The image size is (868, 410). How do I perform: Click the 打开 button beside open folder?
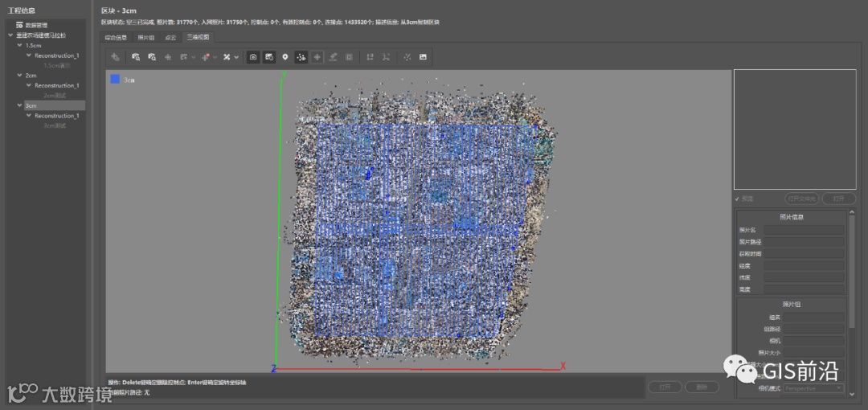click(838, 199)
